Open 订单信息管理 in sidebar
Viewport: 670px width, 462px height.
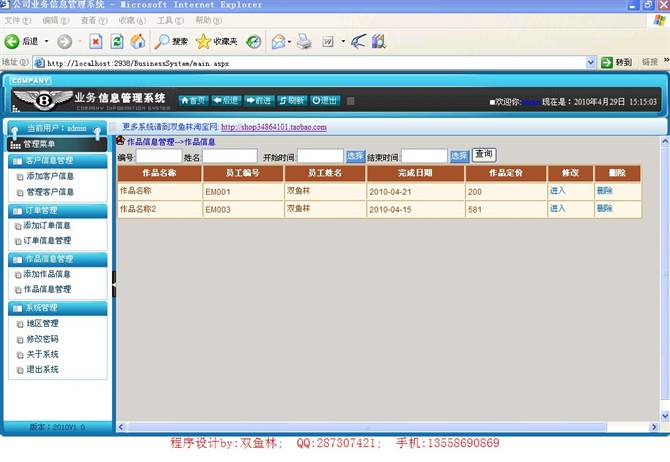coord(47,241)
